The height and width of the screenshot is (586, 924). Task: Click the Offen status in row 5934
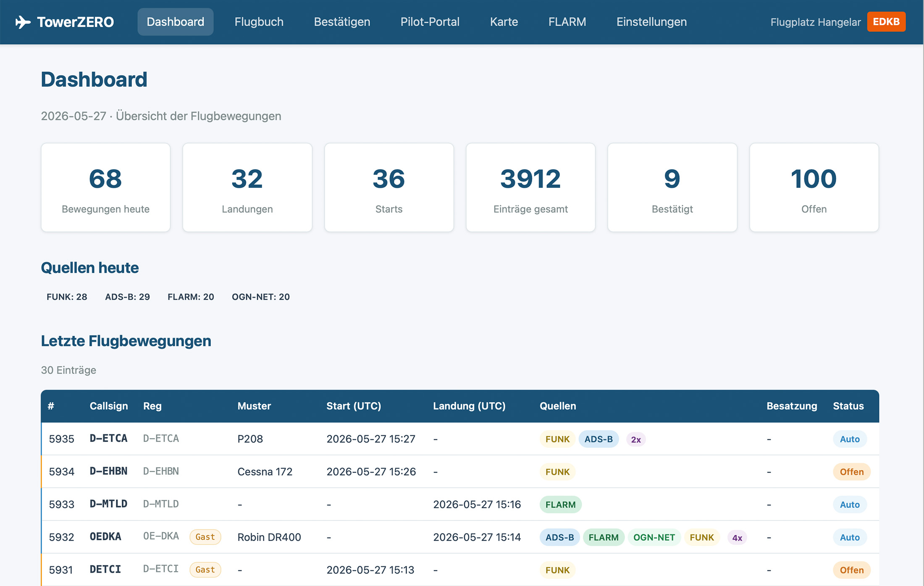[x=852, y=472]
